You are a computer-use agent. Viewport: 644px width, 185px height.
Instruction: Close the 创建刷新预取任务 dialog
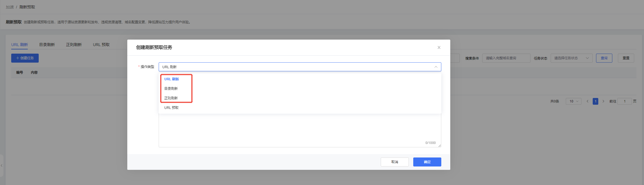[439, 47]
